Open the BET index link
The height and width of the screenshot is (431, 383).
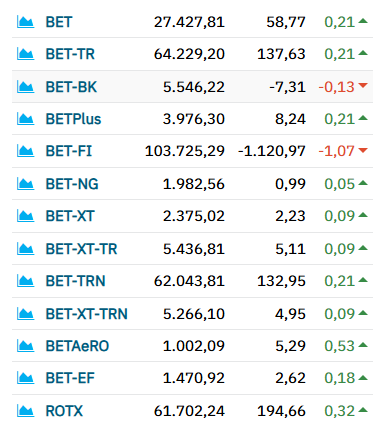(x=59, y=22)
